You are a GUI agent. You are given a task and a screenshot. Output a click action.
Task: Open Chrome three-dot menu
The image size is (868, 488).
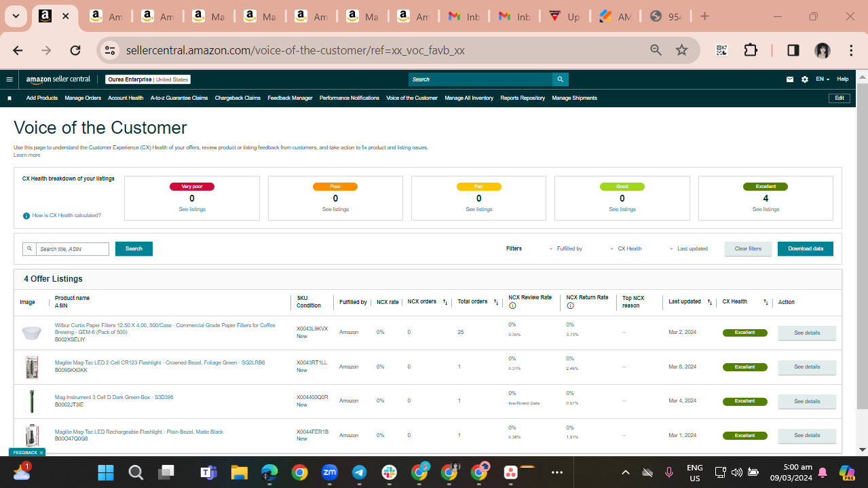851,50
